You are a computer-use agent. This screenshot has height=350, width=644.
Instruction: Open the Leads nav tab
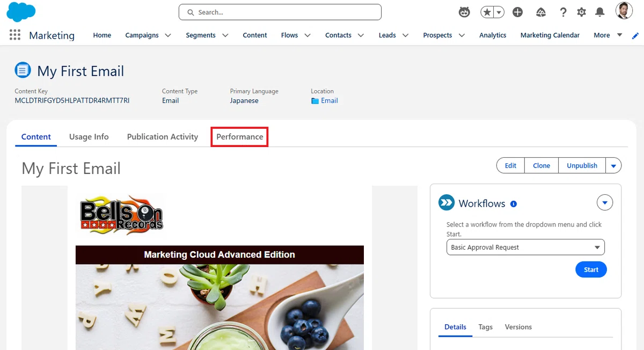click(387, 35)
